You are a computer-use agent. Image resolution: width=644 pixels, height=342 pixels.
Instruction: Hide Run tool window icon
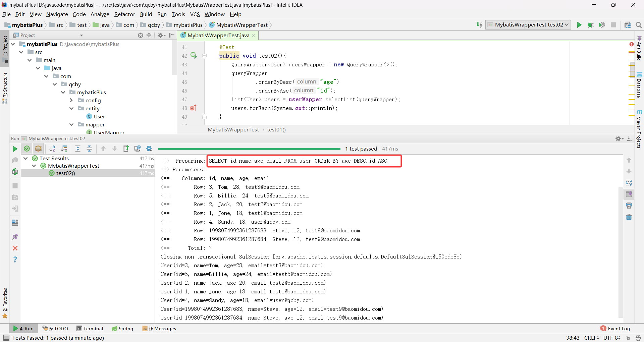(x=630, y=138)
